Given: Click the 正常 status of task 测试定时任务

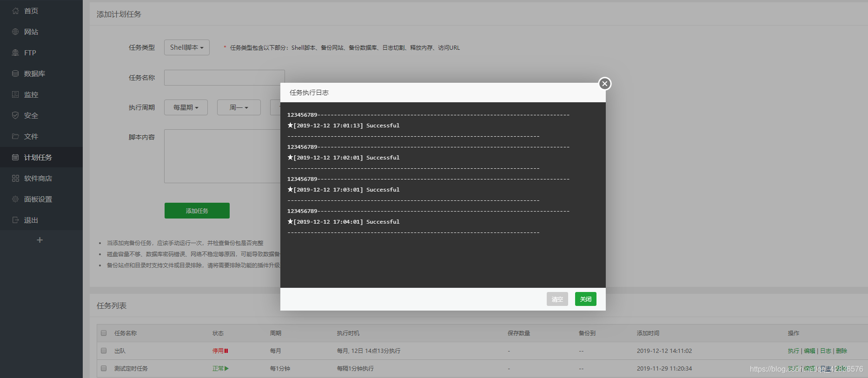Looking at the screenshot, I should pos(218,369).
